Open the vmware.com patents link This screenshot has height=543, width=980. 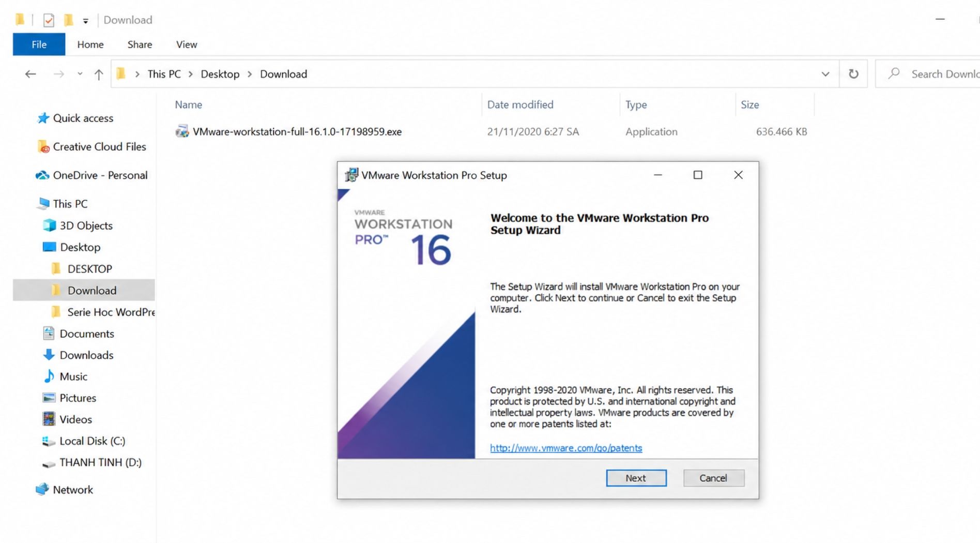click(566, 448)
